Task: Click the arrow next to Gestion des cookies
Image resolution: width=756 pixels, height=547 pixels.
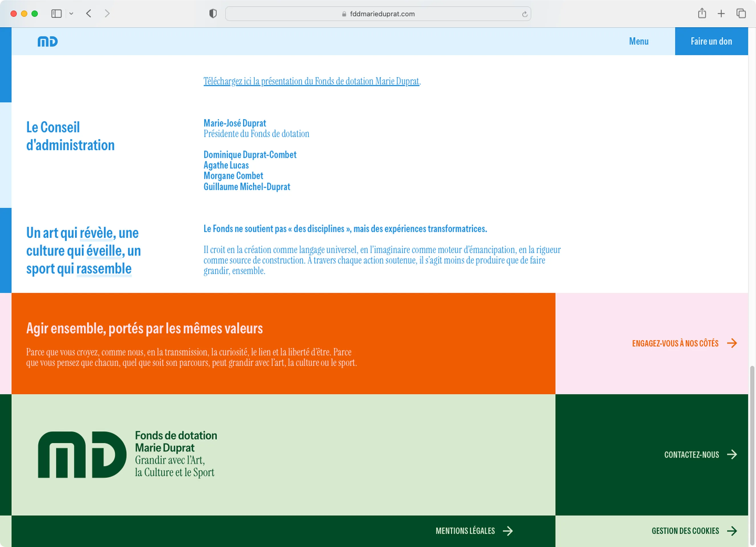Action: tap(732, 531)
